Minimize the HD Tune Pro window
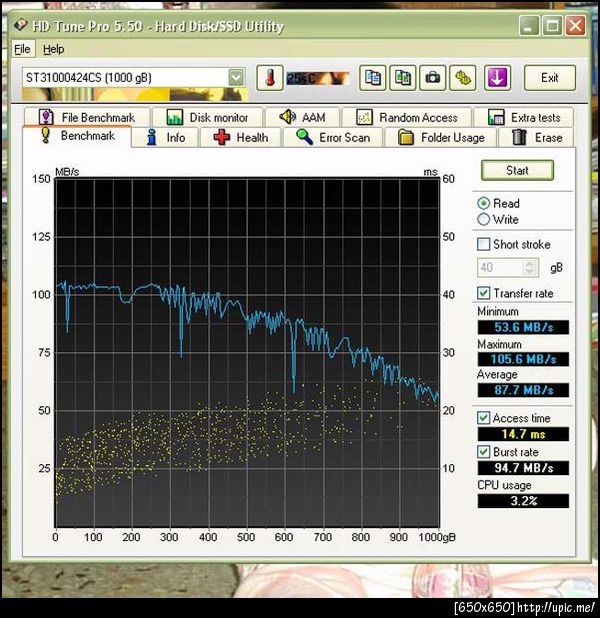 pyautogui.click(x=529, y=26)
